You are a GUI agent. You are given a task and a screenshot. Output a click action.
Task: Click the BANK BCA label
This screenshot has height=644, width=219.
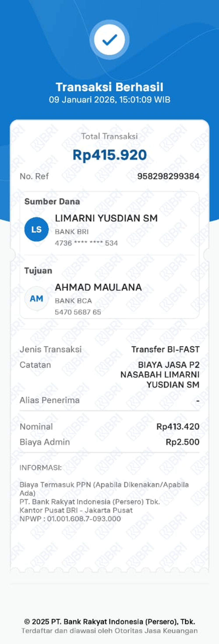coord(73,301)
